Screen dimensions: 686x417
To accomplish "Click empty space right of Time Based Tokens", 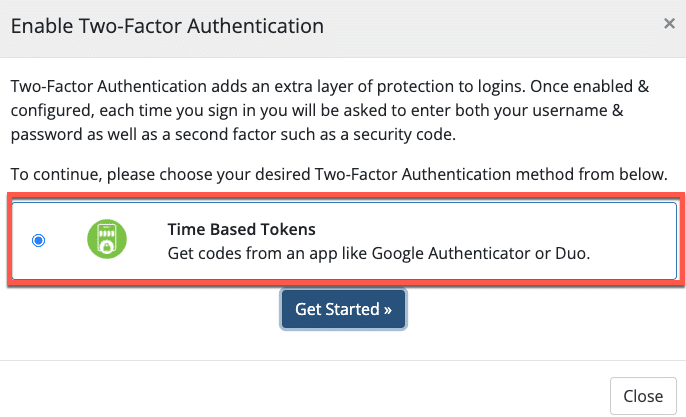I will pyautogui.click(x=480, y=229).
